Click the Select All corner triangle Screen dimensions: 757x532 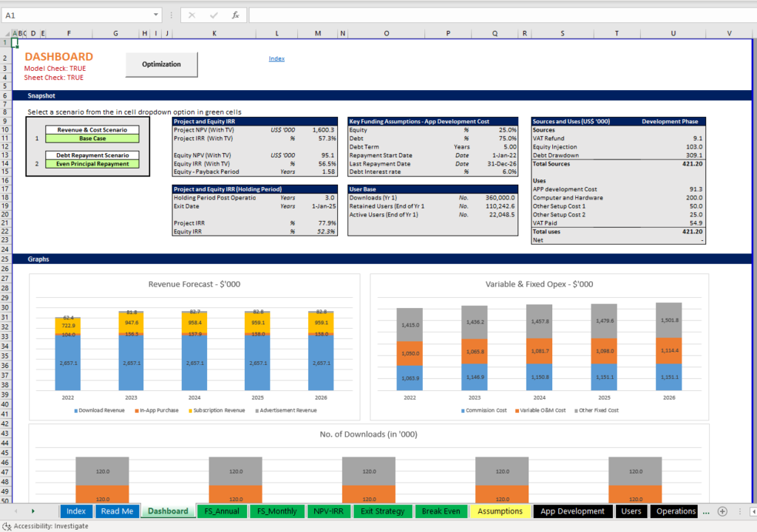(x=6, y=33)
